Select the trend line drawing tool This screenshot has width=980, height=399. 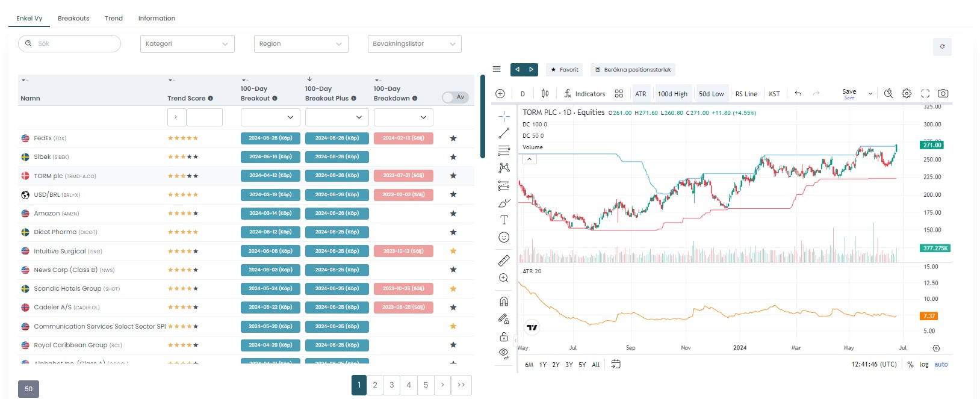pyautogui.click(x=504, y=133)
